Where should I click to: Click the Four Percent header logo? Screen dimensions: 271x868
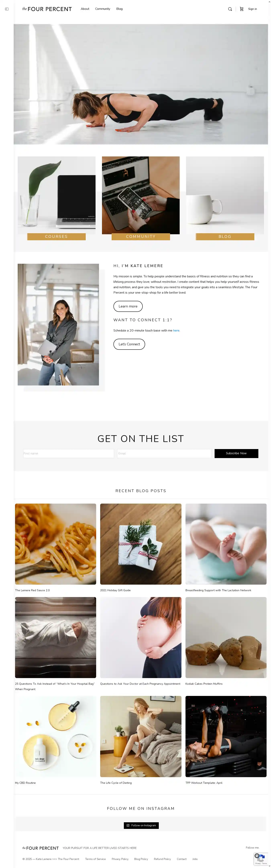coord(47,9)
